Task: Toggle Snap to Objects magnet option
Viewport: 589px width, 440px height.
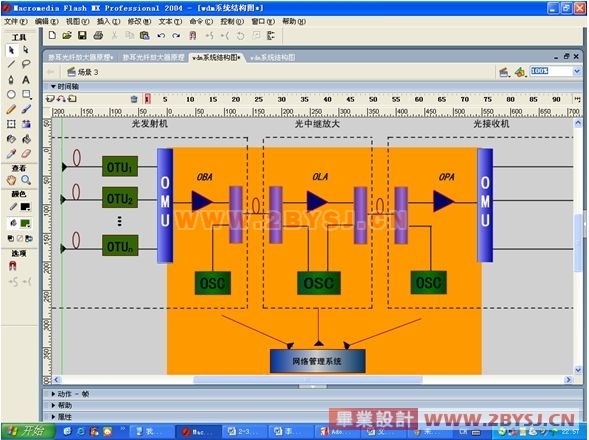Action: [12, 266]
